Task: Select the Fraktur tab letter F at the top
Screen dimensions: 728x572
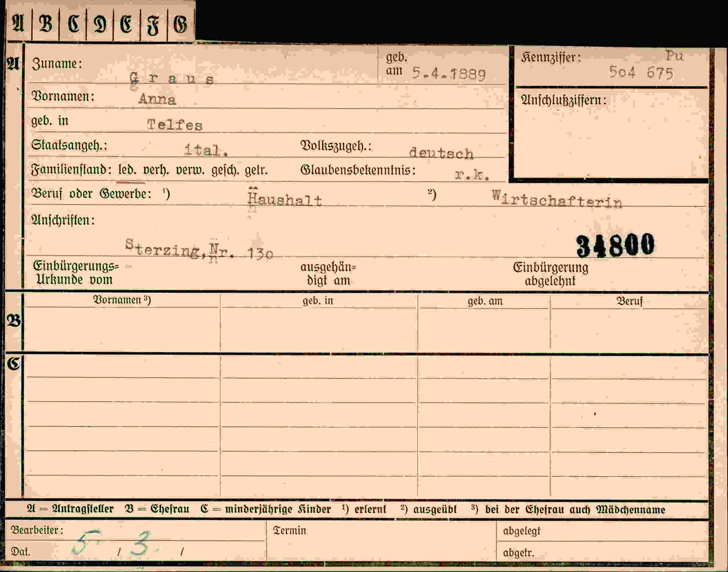Action: [153, 26]
